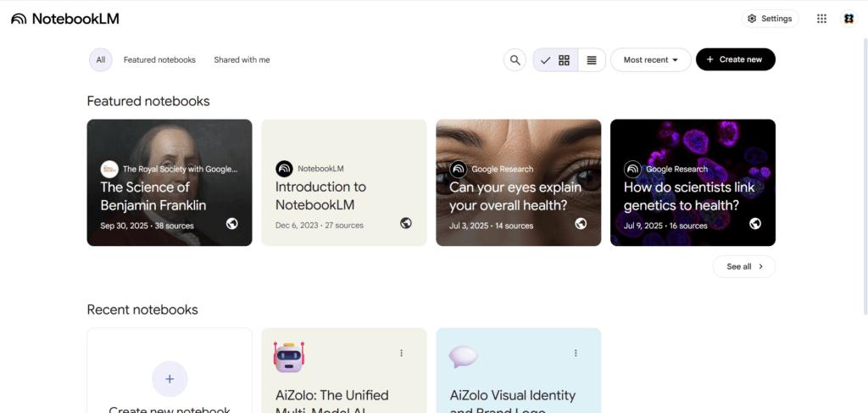Open the AiZolo Unified Multi-Model notebook title
868x413 pixels.
(332, 403)
